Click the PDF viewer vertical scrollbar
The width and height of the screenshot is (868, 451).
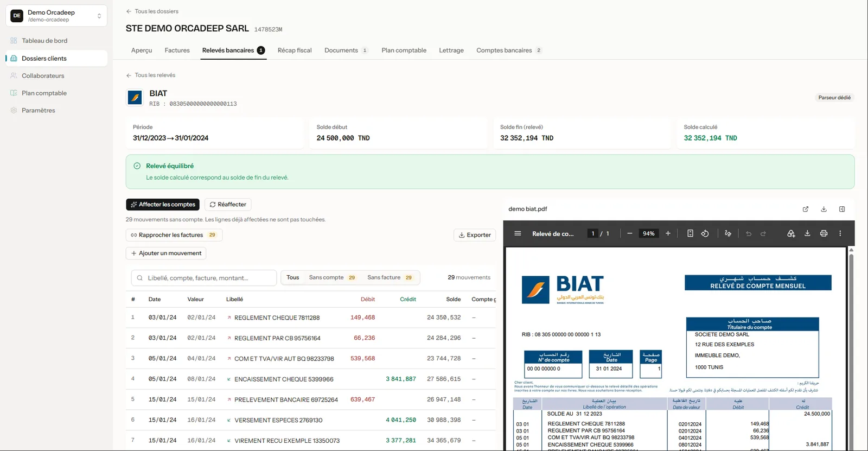(x=851, y=347)
